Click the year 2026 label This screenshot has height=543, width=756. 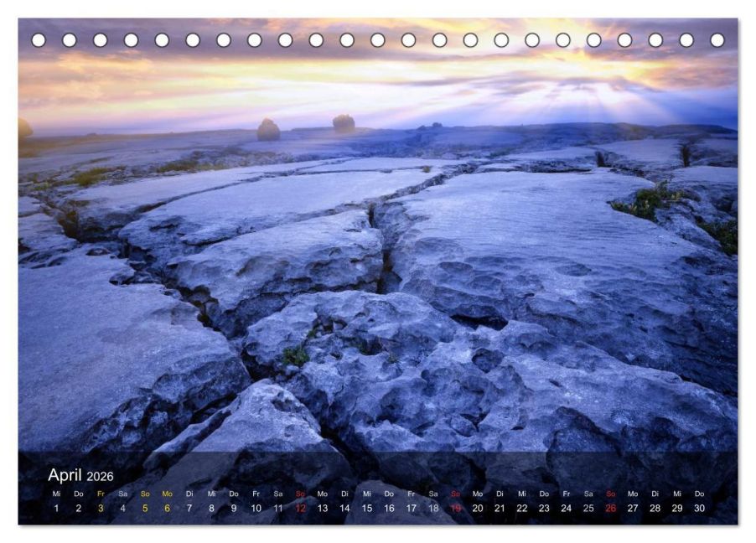[x=101, y=477]
